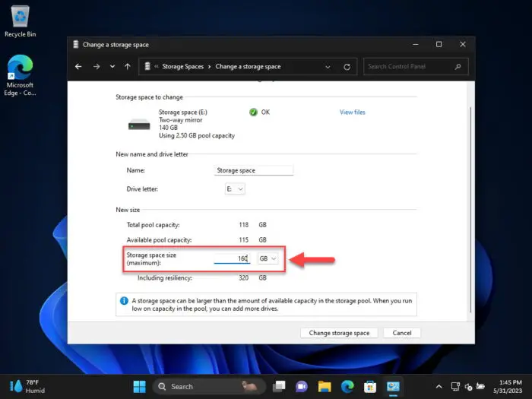This screenshot has height=399, width=532.
Task: Refresh the Control Panel page
Action: point(347,67)
